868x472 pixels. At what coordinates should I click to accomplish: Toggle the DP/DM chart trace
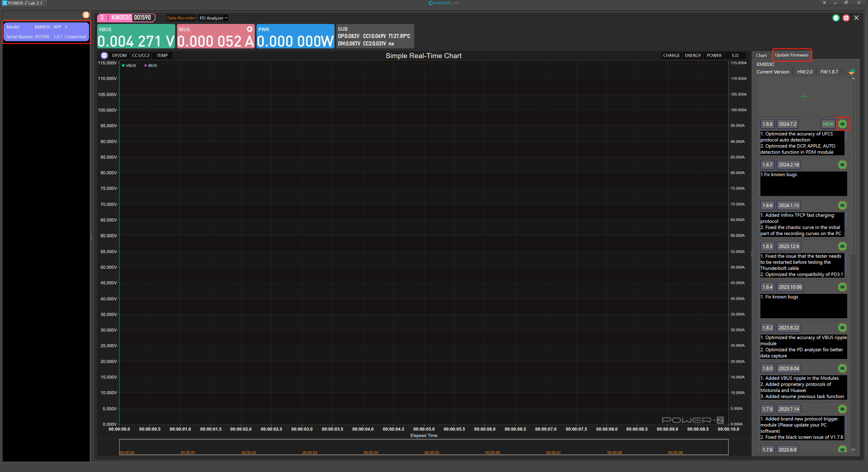pyautogui.click(x=119, y=56)
